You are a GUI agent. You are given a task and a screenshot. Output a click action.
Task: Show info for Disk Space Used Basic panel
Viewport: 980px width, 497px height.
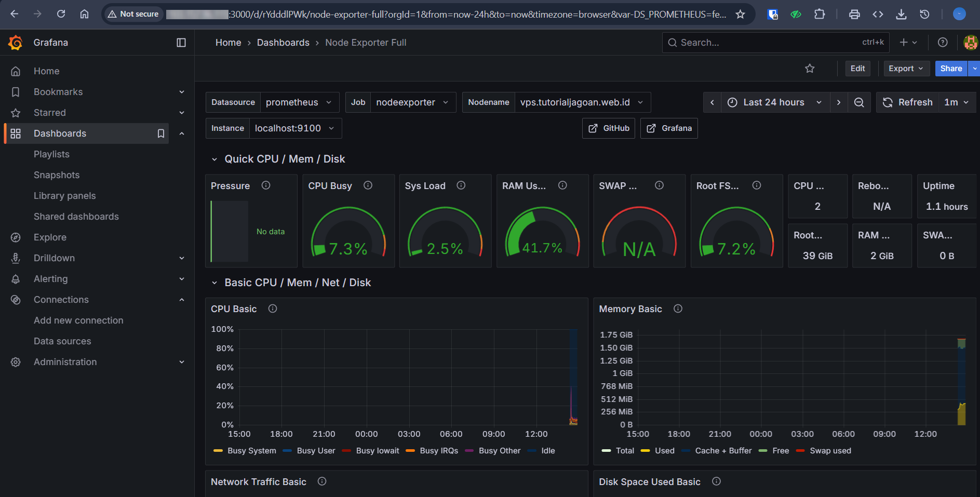[x=716, y=481]
